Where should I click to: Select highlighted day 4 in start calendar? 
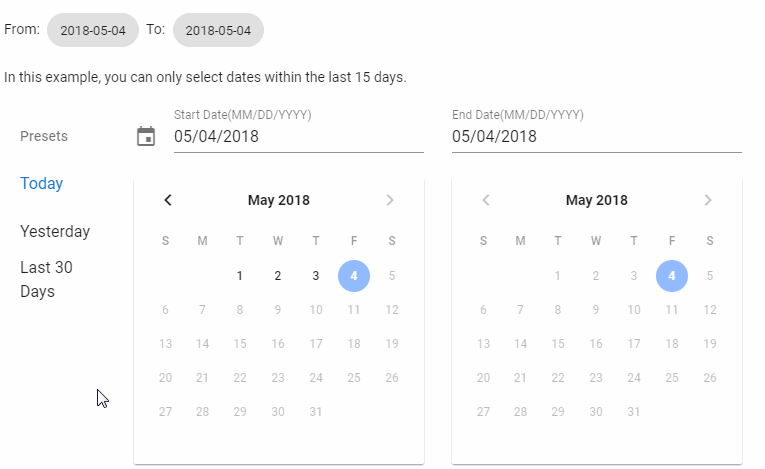pyautogui.click(x=354, y=276)
